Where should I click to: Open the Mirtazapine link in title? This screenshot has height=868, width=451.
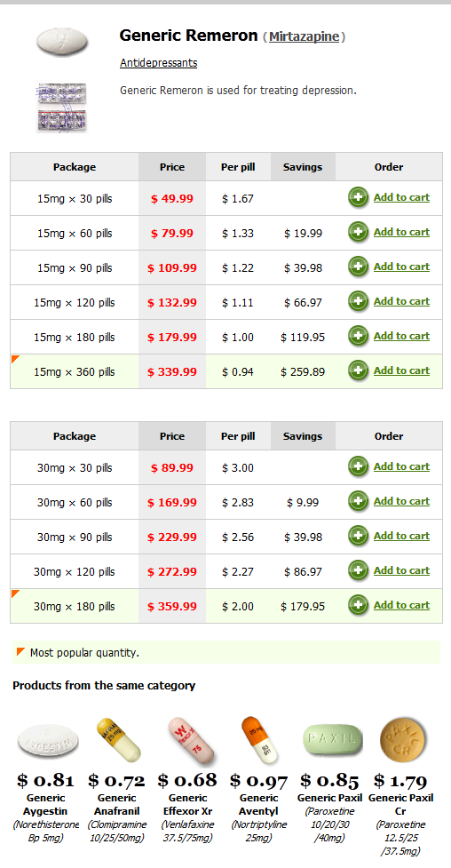pos(305,37)
